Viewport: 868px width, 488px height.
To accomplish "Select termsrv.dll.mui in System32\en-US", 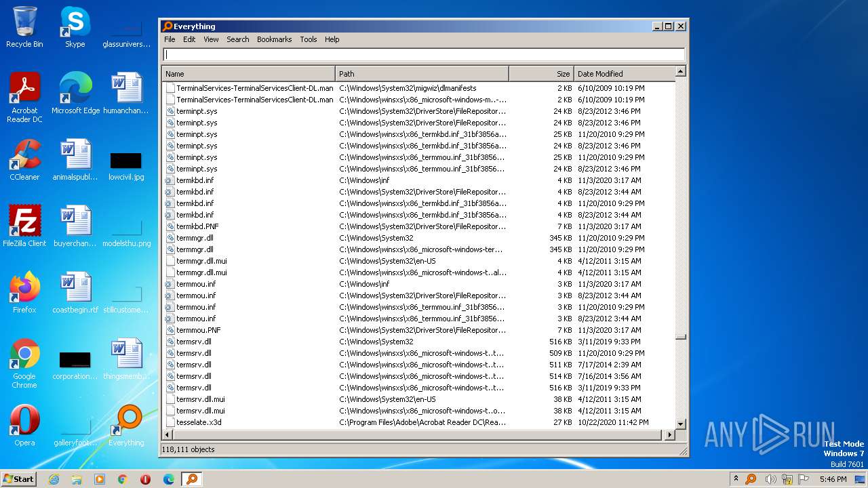I will [x=419, y=399].
